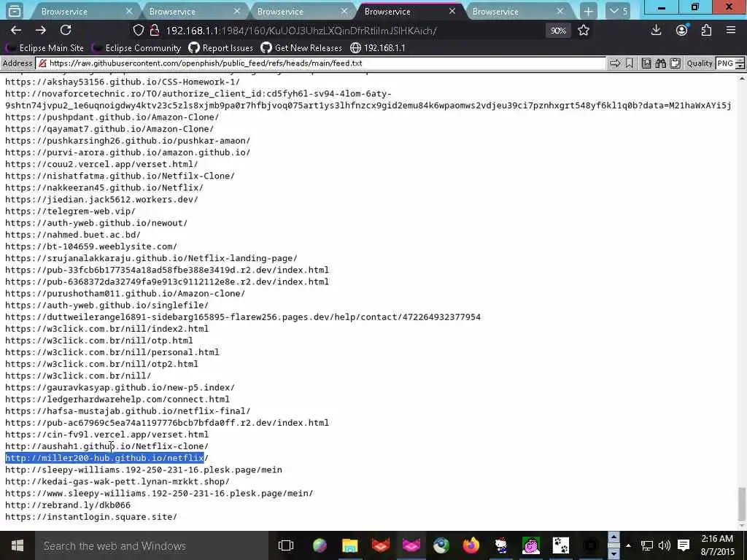This screenshot has height=560, width=747.
Task: Click the broken lock icon beside Address
Action: click(x=42, y=63)
